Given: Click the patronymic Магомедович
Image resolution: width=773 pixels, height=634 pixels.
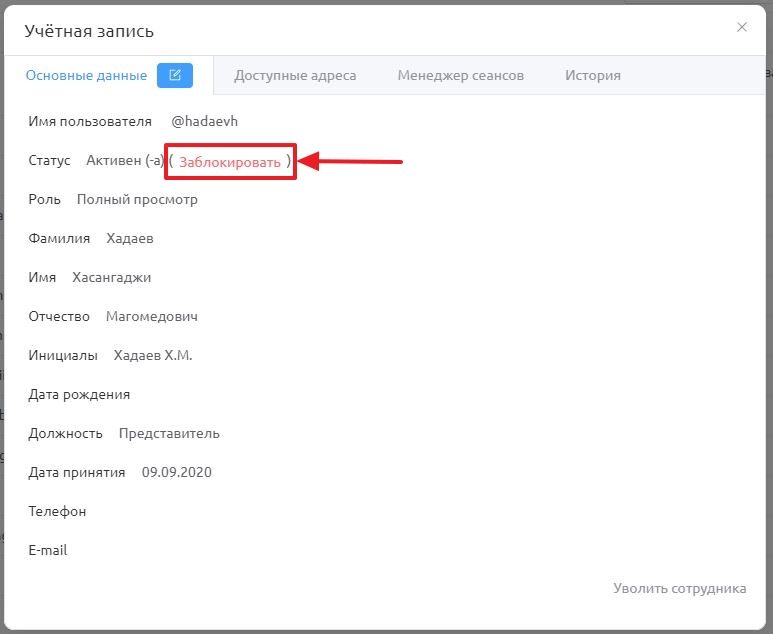Looking at the screenshot, I should (x=152, y=317).
